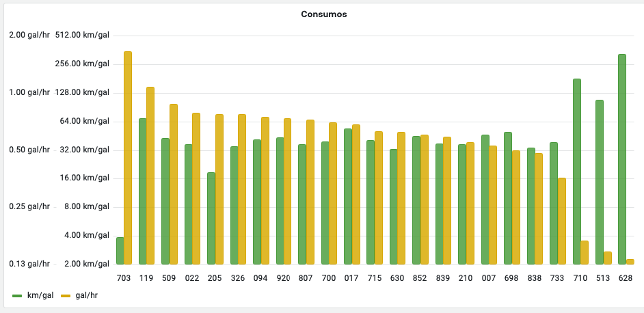Select the tallest yellow bar for 703

click(x=128, y=157)
